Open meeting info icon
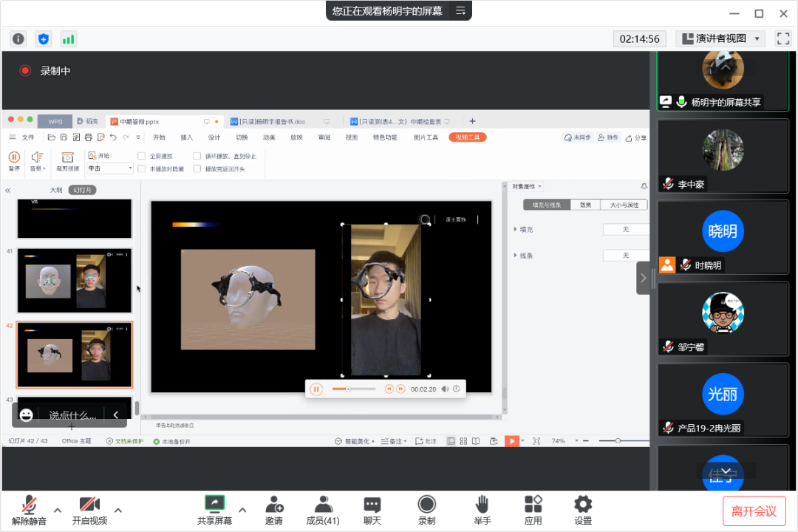The width and height of the screenshot is (798, 532). (x=18, y=38)
